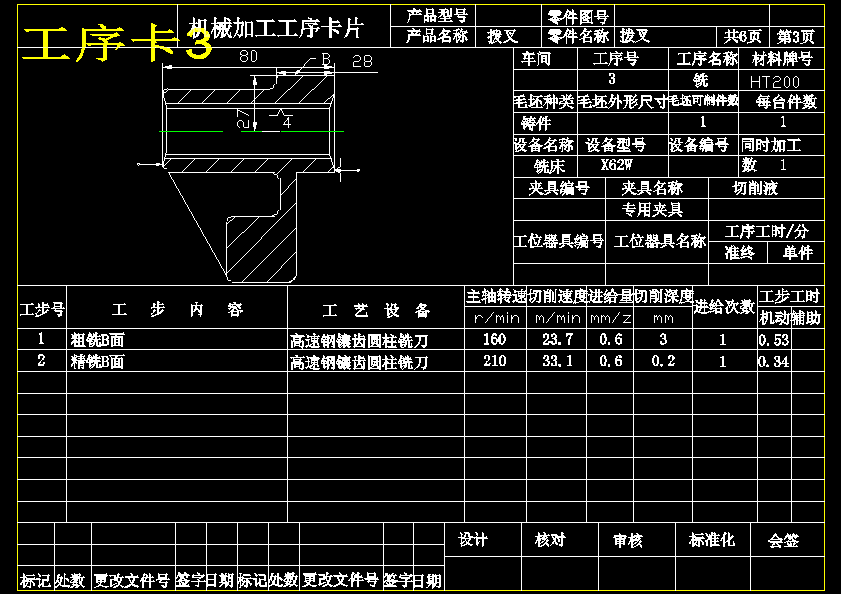841x594 pixels.
Task: Click the 零件名称 label cell
Action: click(578, 36)
